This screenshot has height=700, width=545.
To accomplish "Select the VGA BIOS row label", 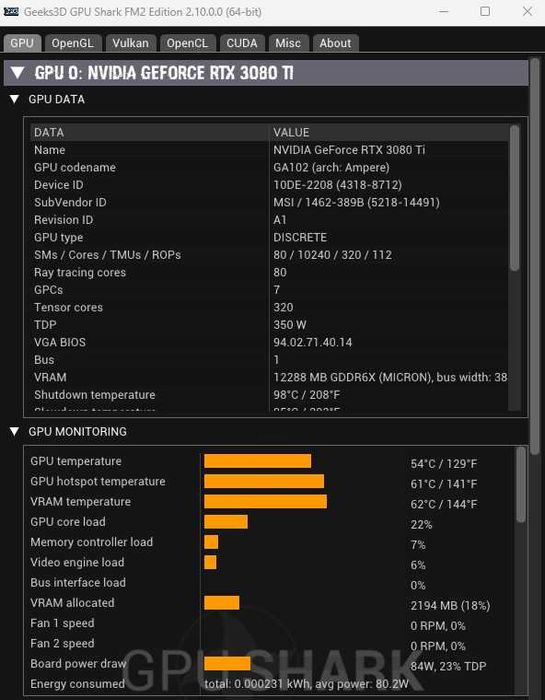I will [60, 342].
